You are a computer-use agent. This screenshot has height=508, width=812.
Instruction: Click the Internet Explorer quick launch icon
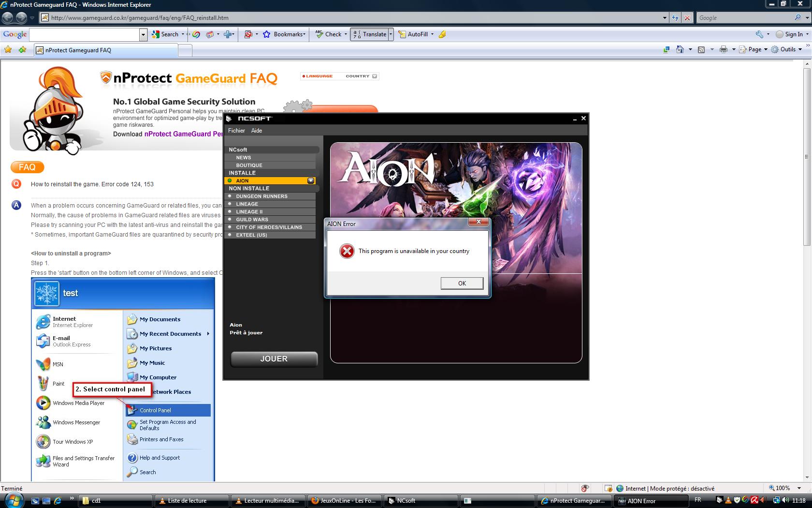(x=58, y=501)
